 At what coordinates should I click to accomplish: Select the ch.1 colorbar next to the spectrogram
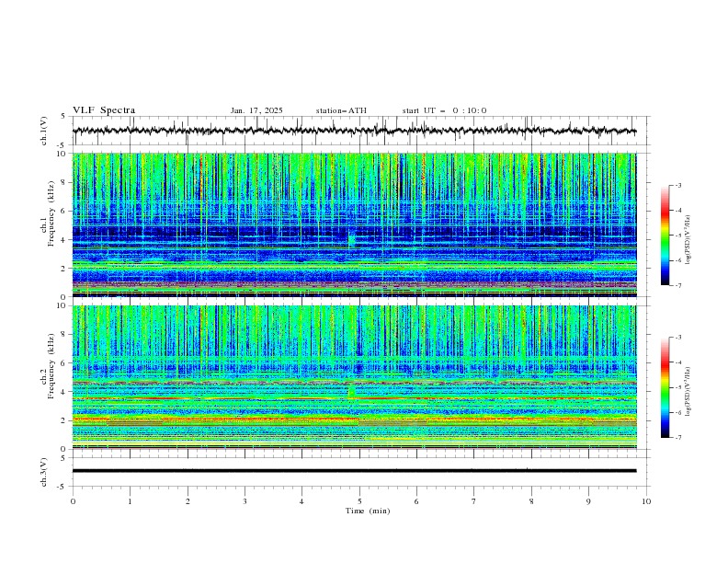(x=665, y=235)
